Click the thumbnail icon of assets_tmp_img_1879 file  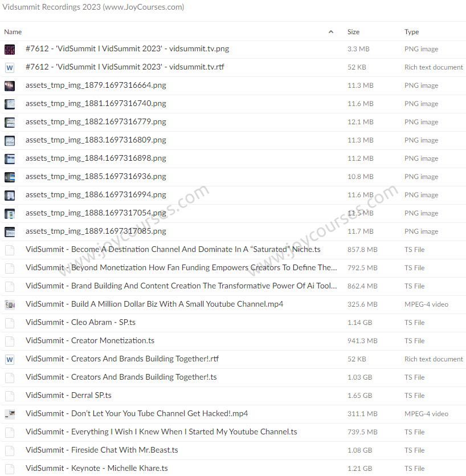tap(10, 86)
